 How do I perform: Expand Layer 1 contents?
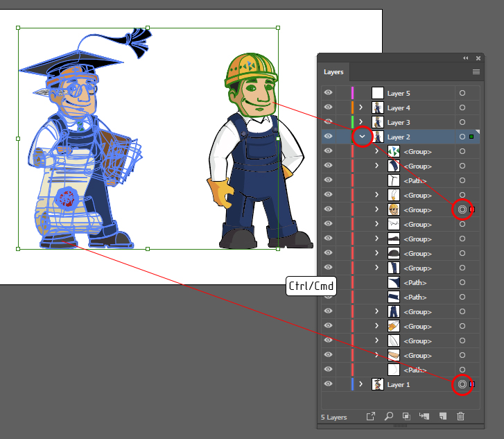[360, 384]
